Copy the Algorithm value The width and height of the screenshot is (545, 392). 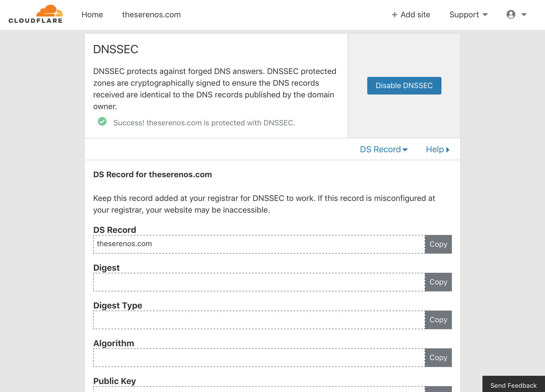click(x=438, y=358)
